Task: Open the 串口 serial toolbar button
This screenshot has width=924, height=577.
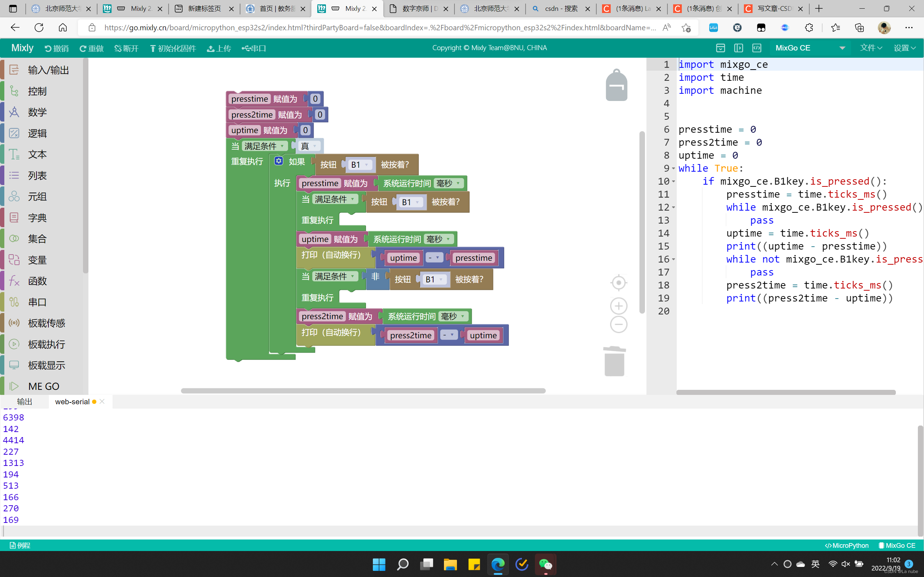Action: [x=254, y=48]
